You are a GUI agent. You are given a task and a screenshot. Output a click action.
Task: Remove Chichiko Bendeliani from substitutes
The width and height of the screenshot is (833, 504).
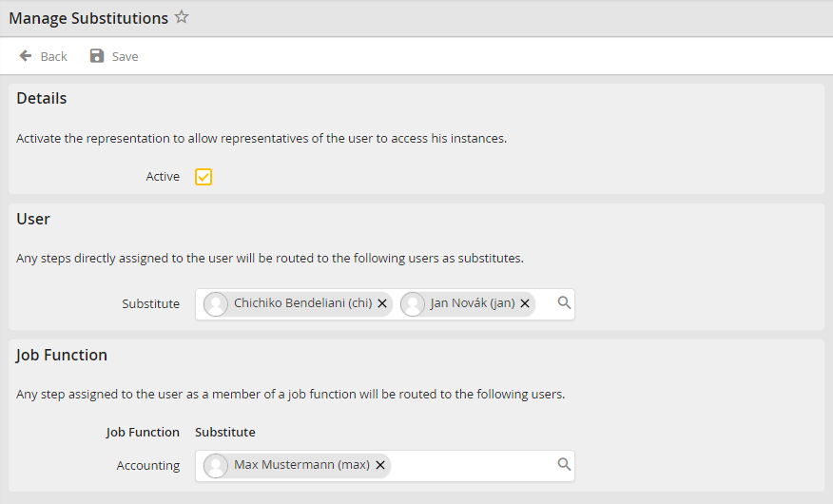tap(382, 303)
